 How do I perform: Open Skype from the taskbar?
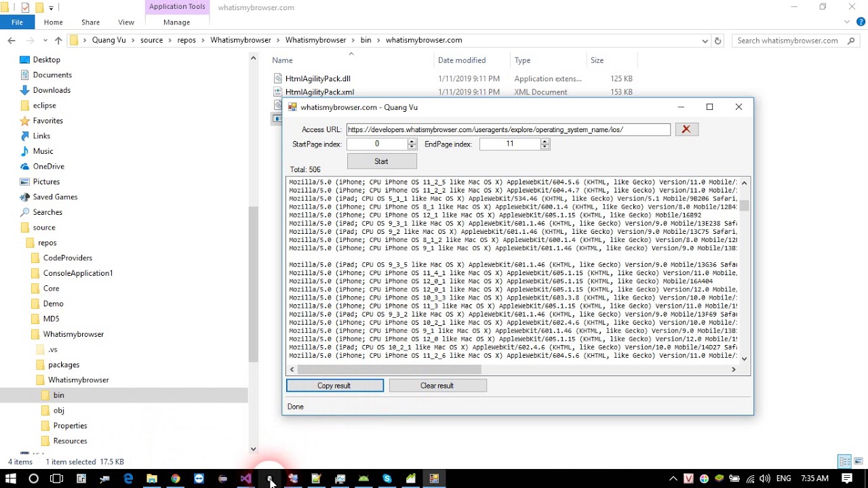point(387,479)
